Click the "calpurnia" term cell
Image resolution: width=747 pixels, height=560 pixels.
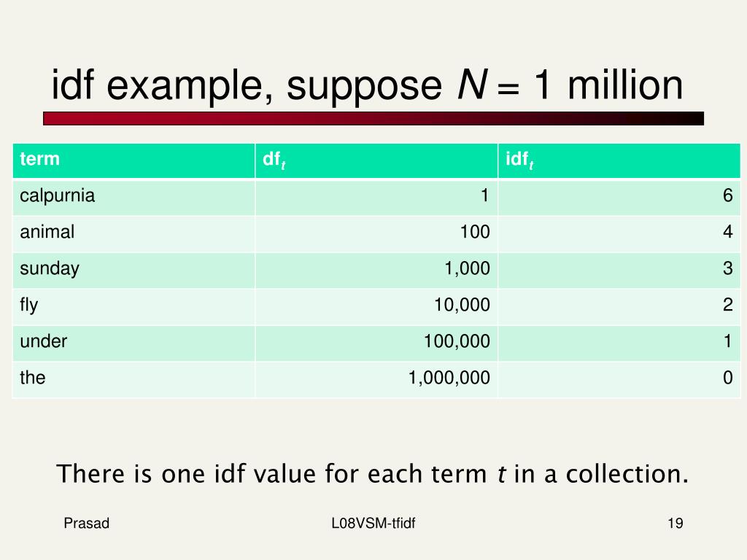[x=134, y=197]
